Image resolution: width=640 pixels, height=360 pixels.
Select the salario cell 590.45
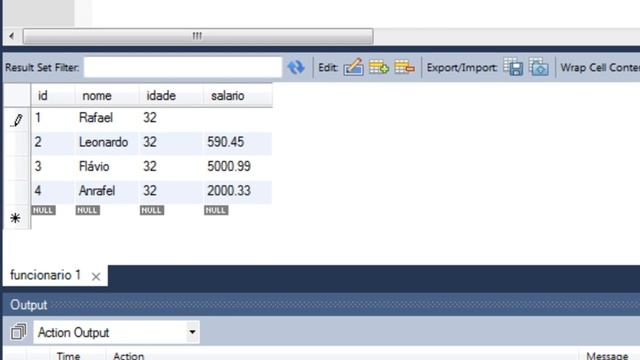[238, 142]
